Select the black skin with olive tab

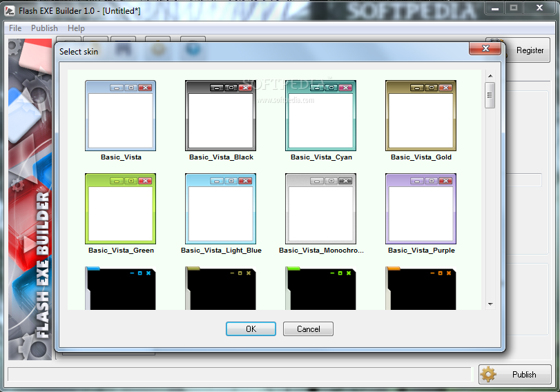click(220, 288)
